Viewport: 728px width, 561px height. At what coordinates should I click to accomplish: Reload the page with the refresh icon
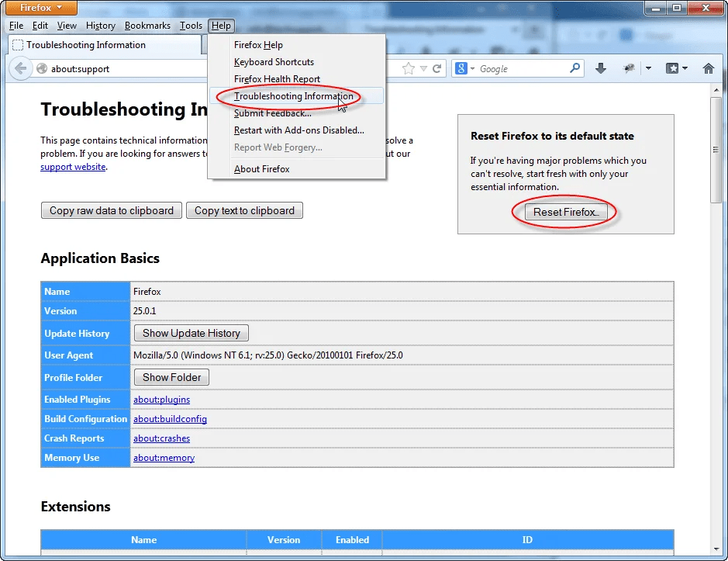pos(436,68)
